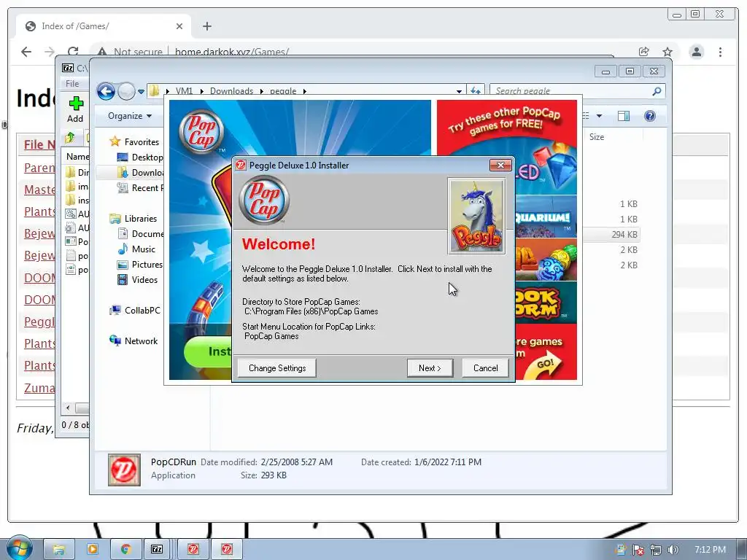Open a new Chrome tab
The image size is (747, 560).
pos(206,26)
